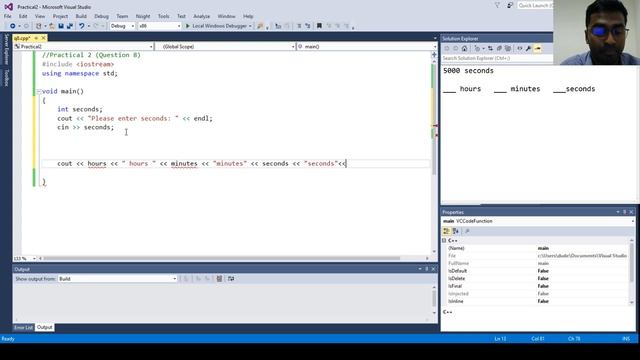Click the Search Solution Explorer field
Image resolution: width=640 pixels, height=360 pixels.
click(497, 58)
